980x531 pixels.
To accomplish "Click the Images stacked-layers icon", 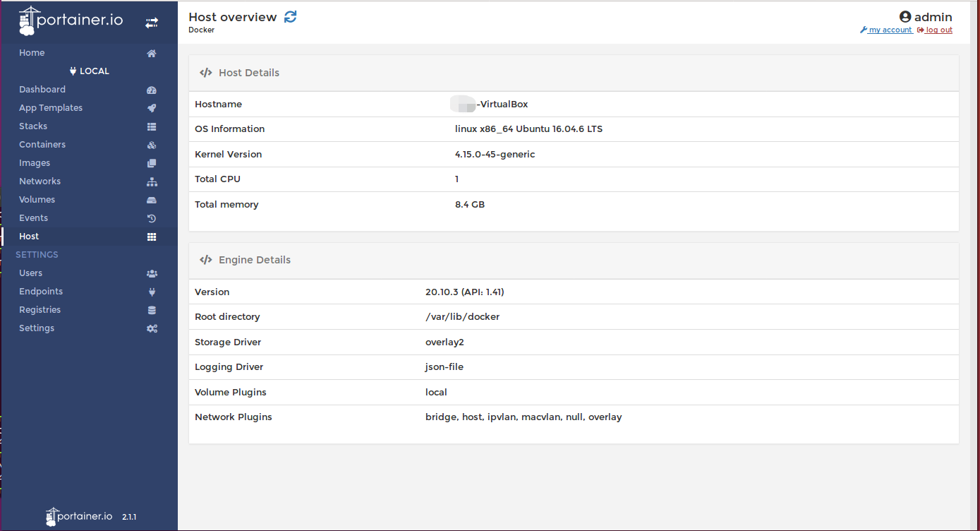I will [x=152, y=162].
